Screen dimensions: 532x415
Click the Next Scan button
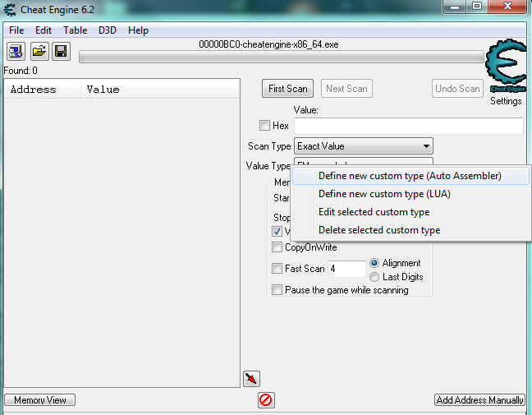pyautogui.click(x=346, y=89)
